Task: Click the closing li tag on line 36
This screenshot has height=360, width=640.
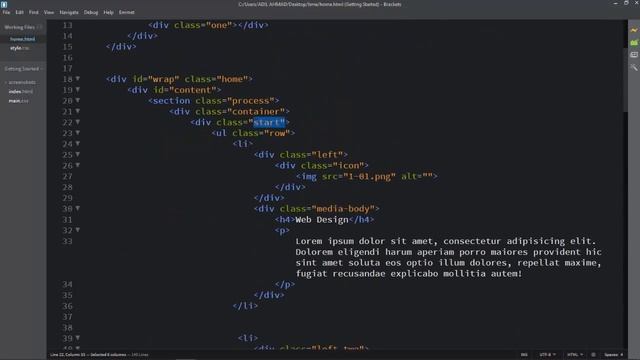Action: pos(245,306)
